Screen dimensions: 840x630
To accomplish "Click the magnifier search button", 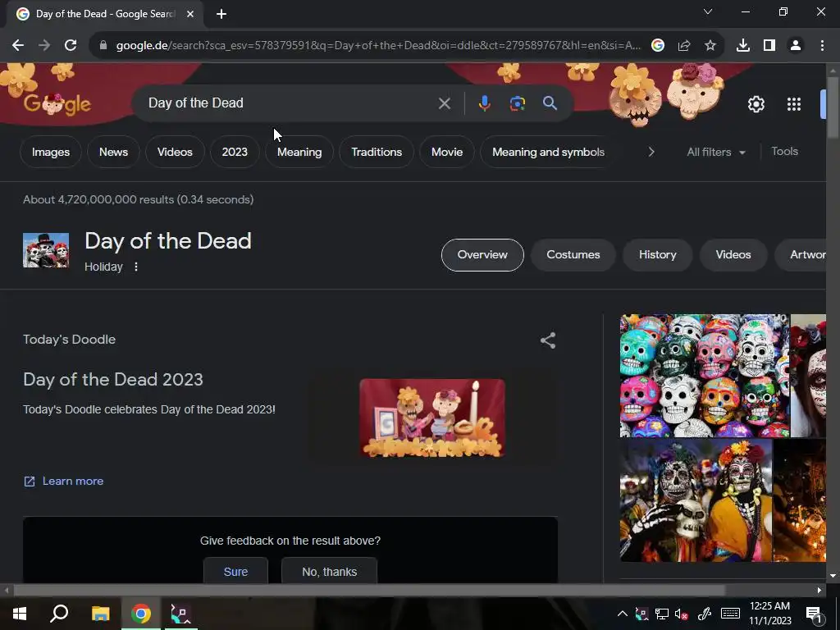I will coord(550,103).
